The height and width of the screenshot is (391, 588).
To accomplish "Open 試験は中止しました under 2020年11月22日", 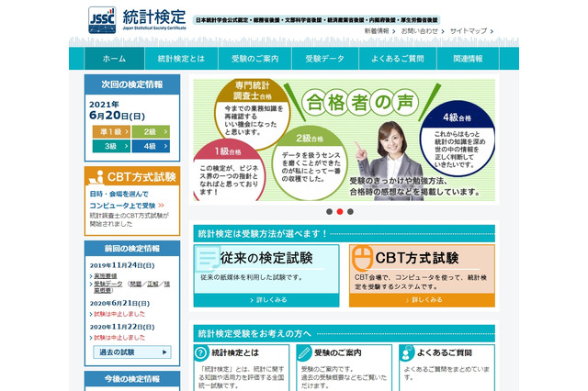I will 119,338.
